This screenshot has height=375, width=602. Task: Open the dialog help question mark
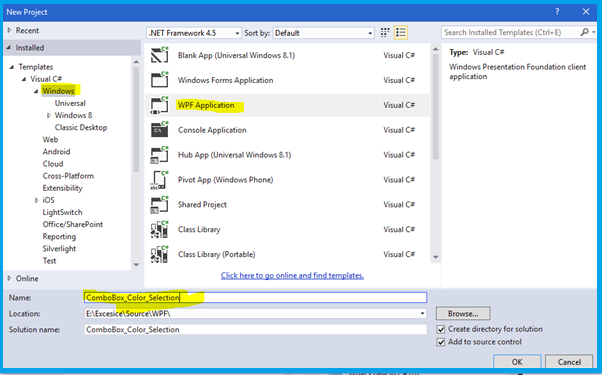[x=557, y=12]
